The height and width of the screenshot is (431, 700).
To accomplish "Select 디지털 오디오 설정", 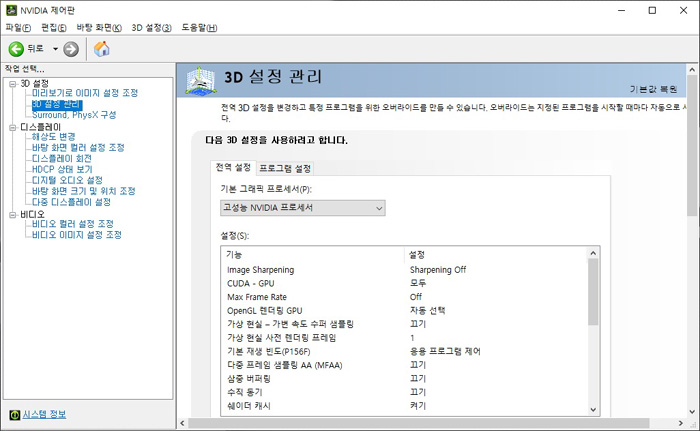I will [x=67, y=180].
